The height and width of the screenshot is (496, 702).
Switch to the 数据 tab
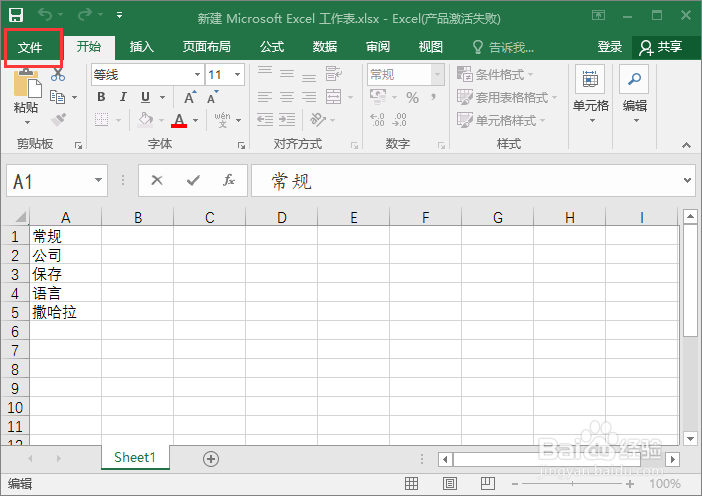tap(325, 47)
